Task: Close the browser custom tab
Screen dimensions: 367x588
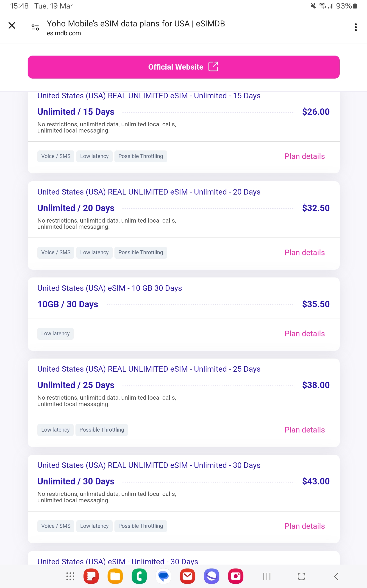Action: click(12, 25)
